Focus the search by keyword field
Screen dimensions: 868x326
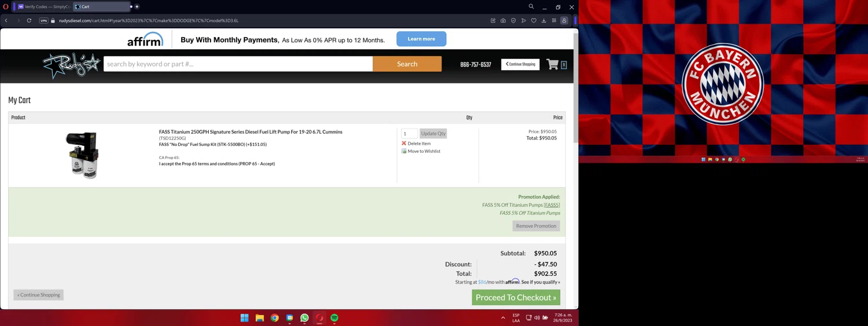(238, 64)
